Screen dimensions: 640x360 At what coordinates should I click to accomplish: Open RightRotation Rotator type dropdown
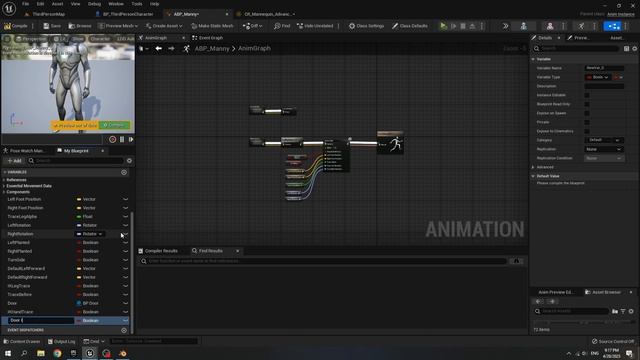[x=90, y=234]
